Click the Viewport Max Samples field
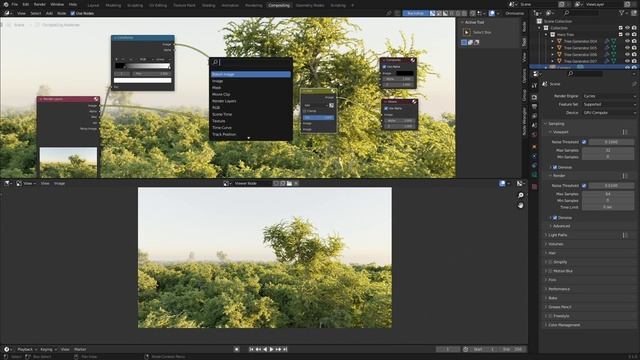 click(608, 150)
